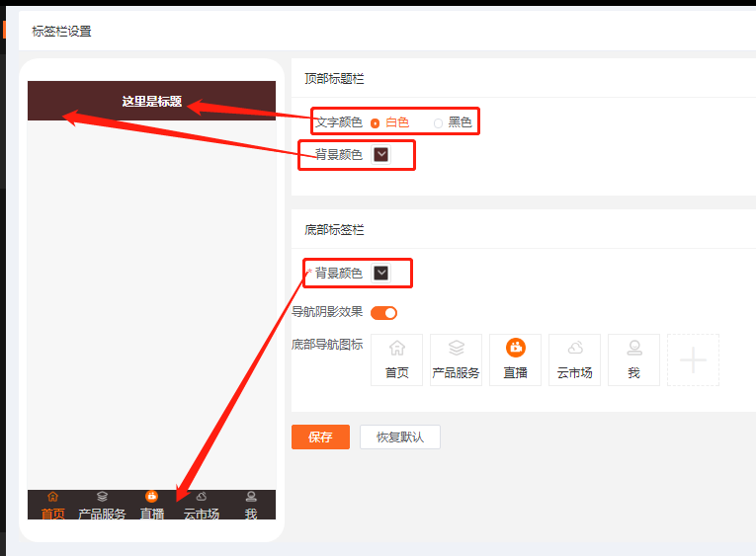
Task: Click the 首页 home icon in nav icon settings
Action: click(397, 348)
